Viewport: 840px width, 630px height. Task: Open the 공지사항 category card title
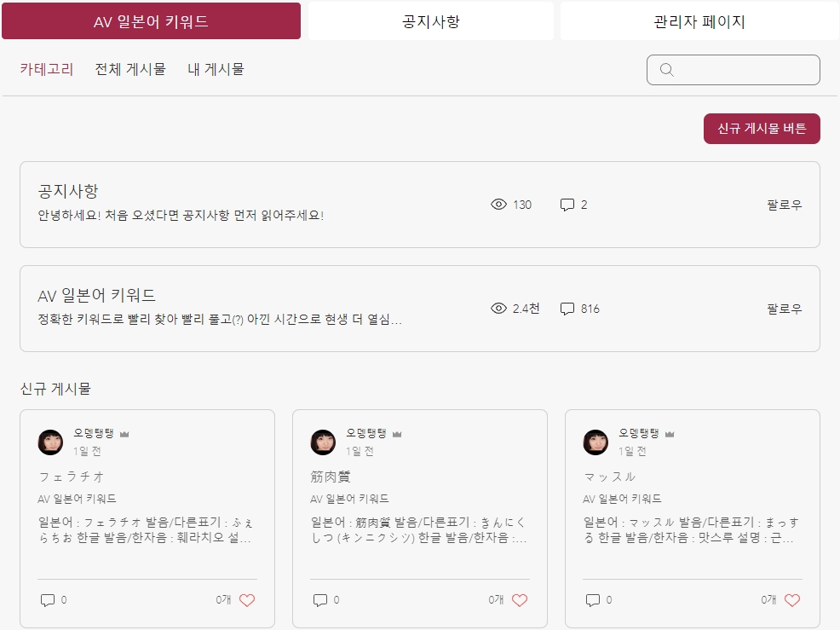coord(68,192)
